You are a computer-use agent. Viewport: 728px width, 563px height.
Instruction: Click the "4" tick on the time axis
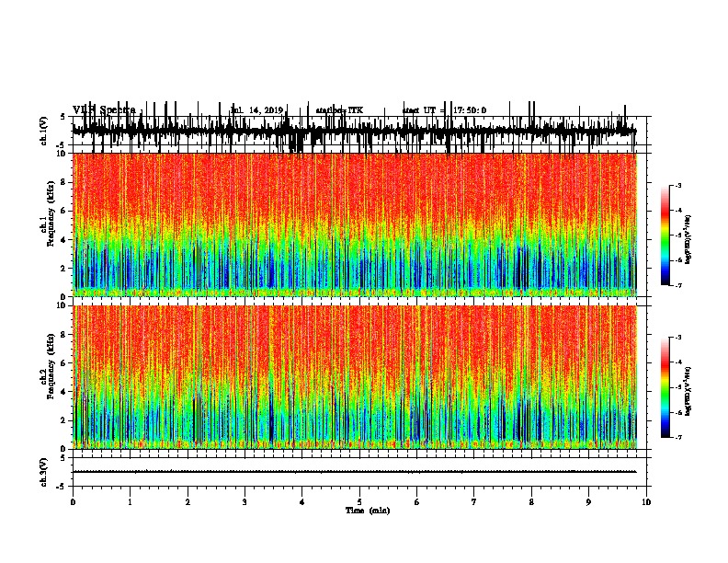click(302, 502)
